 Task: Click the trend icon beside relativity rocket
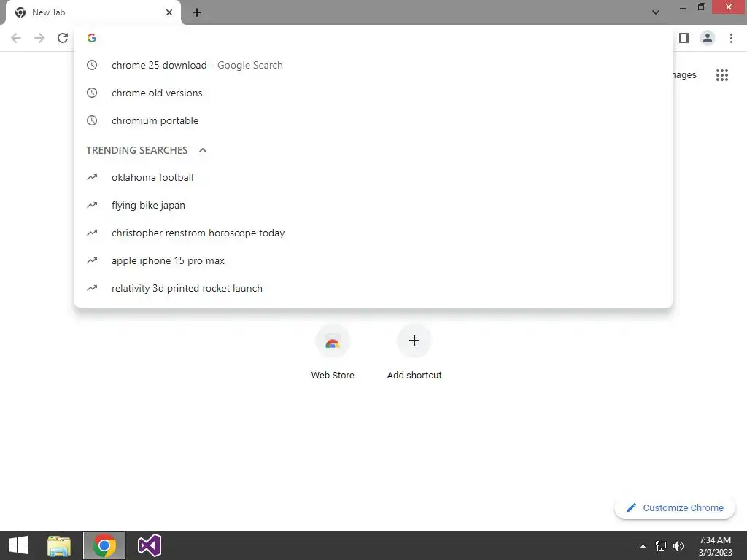tap(92, 287)
